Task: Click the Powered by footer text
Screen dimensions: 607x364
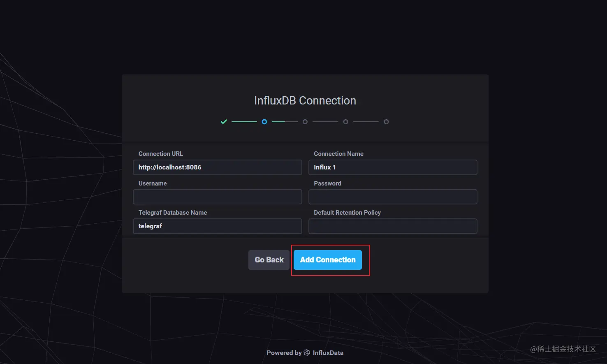Action: [x=284, y=353]
